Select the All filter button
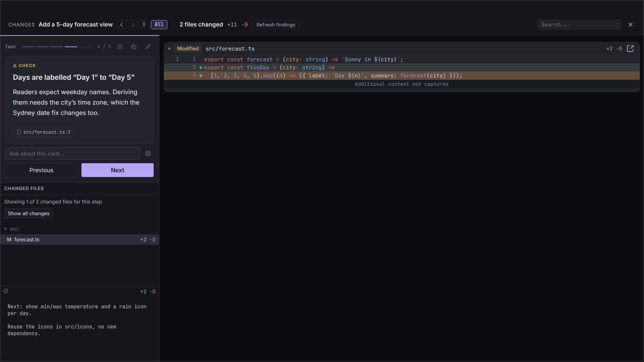This screenshot has width=644, height=362. [159, 24]
